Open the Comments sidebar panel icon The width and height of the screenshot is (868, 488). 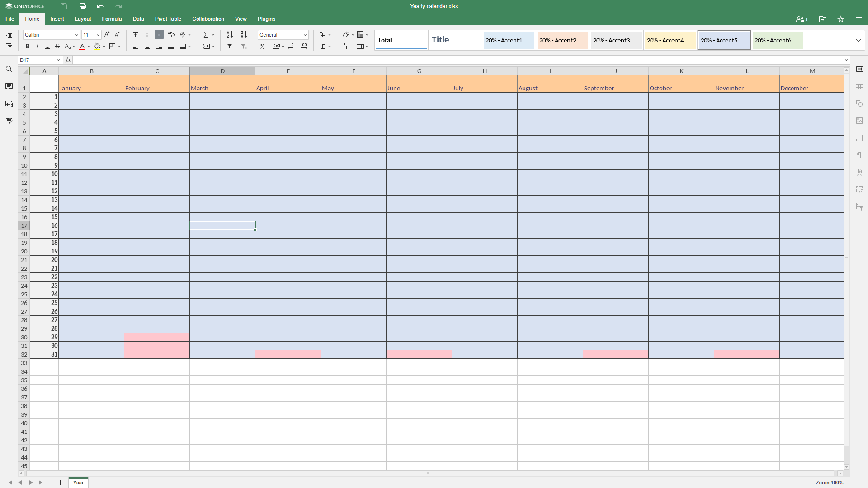point(9,86)
